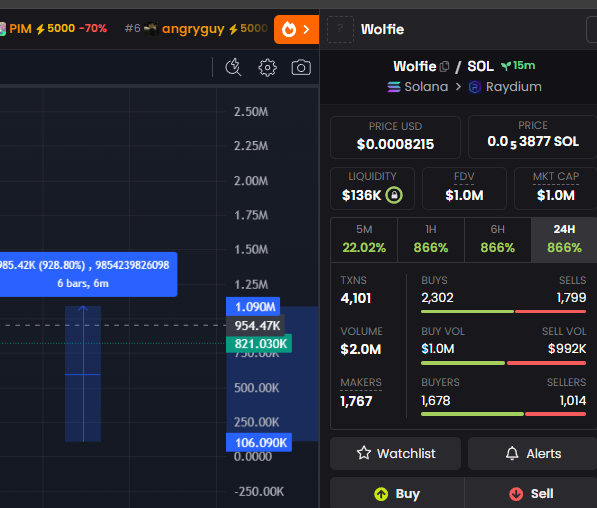This screenshot has width=597, height=508.
Task: Click the 954.47K crosshair price label
Action: [255, 326]
